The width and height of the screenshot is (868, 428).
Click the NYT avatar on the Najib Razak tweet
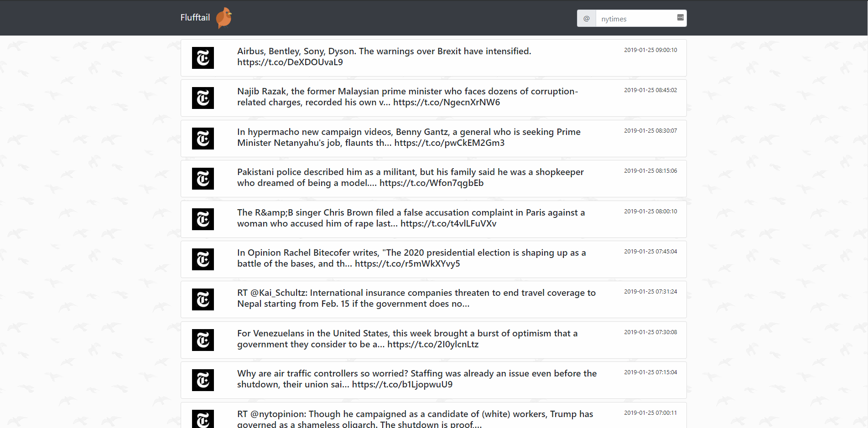point(203,98)
